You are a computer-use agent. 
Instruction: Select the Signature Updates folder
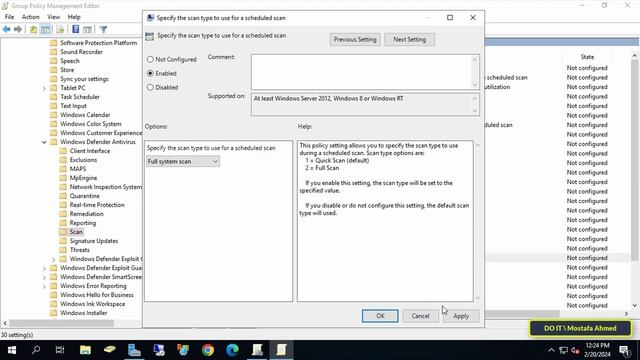pyautogui.click(x=93, y=241)
